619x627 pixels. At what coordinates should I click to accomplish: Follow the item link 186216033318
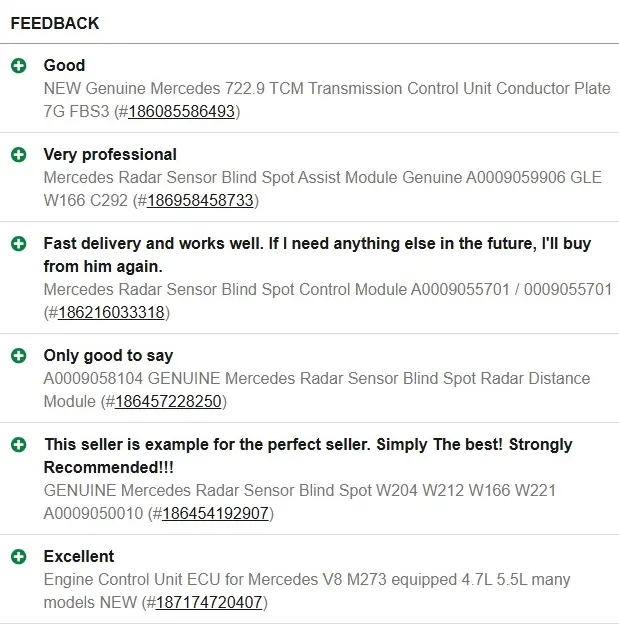pos(111,313)
